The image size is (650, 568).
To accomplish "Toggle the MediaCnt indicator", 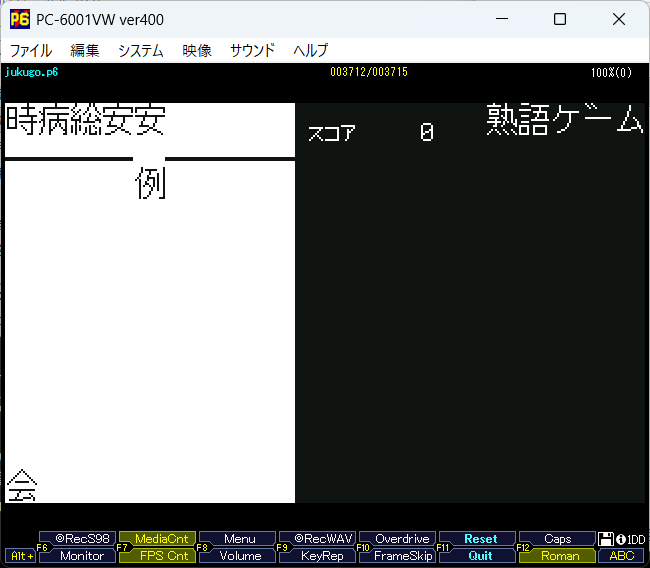I will (x=161, y=539).
